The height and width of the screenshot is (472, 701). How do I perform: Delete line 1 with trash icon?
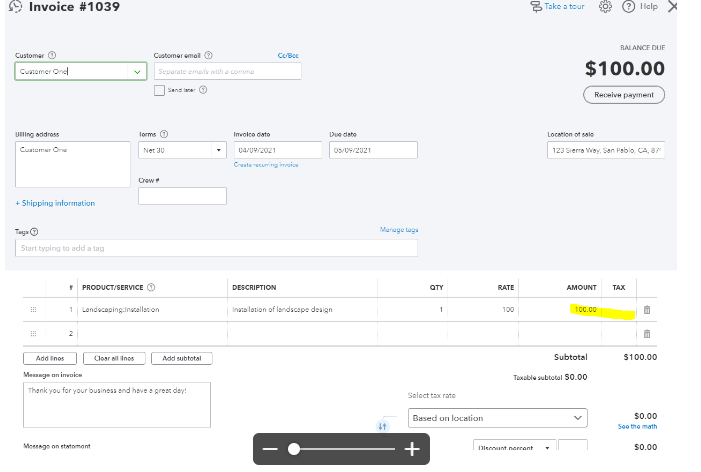646,310
